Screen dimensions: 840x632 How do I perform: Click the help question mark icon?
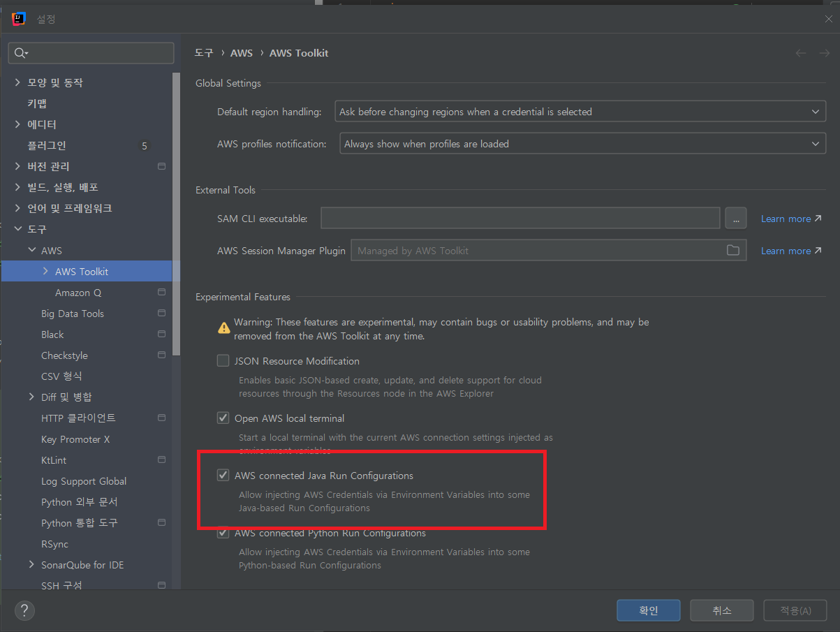(24, 610)
